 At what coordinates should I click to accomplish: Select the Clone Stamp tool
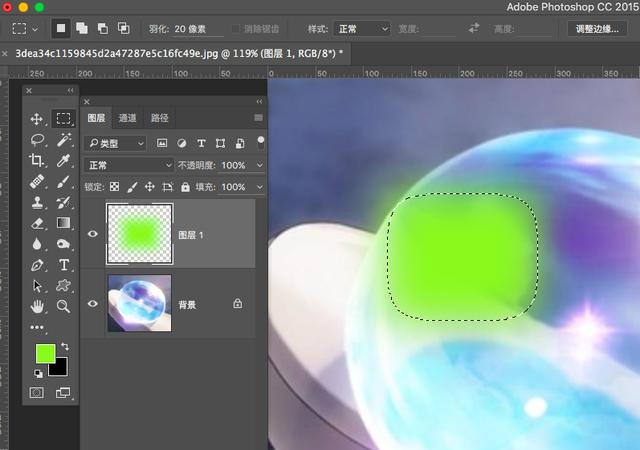37,202
